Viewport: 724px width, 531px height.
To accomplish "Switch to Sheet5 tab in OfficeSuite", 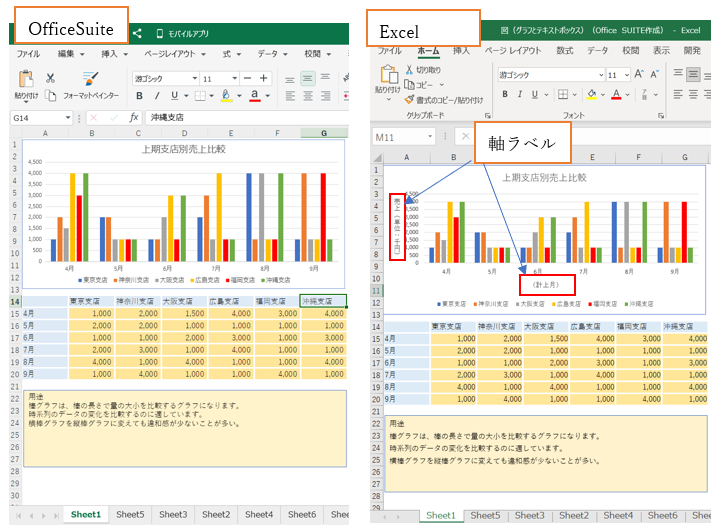I will click(129, 515).
